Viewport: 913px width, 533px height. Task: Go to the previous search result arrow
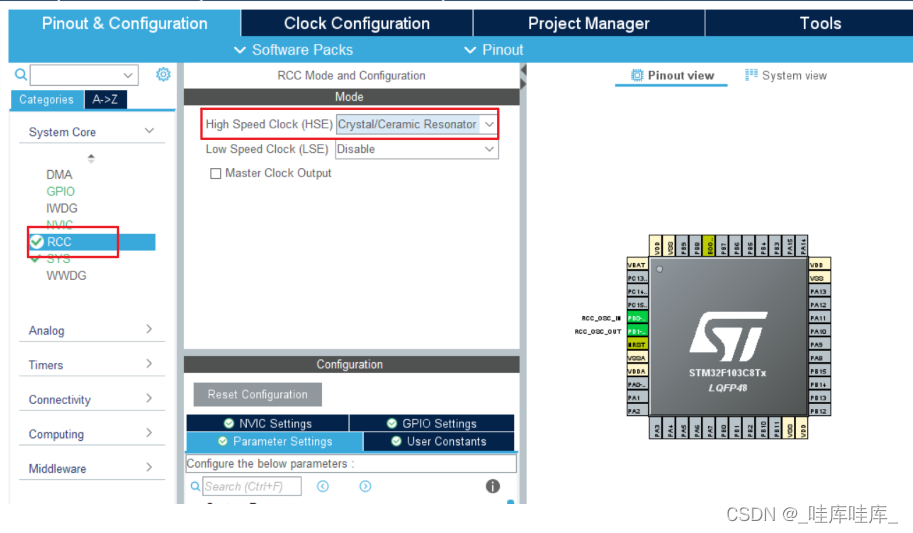click(x=323, y=486)
